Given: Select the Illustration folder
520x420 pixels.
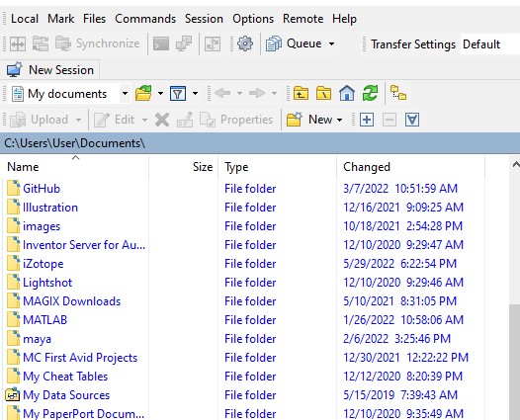Looking at the screenshot, I should tap(42, 208).
